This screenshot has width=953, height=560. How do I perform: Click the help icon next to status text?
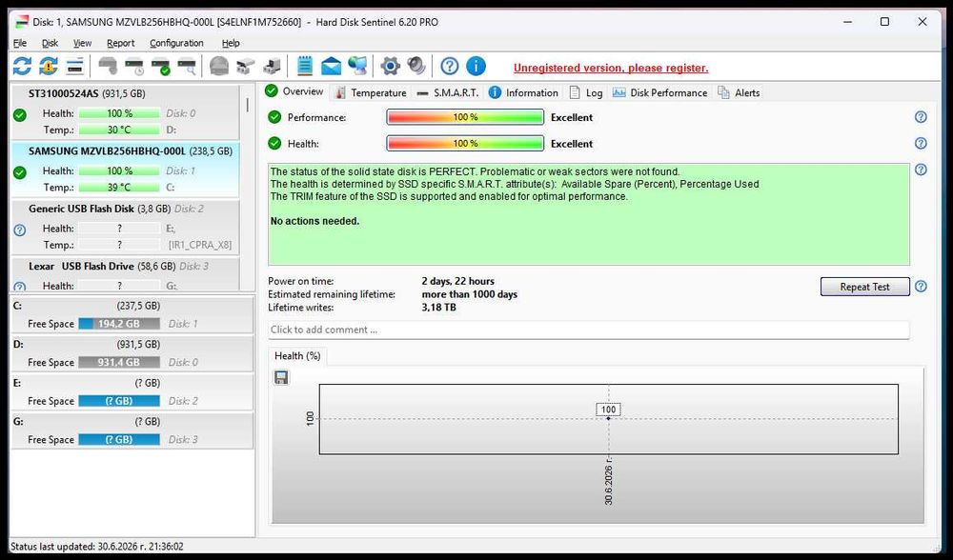coord(921,170)
